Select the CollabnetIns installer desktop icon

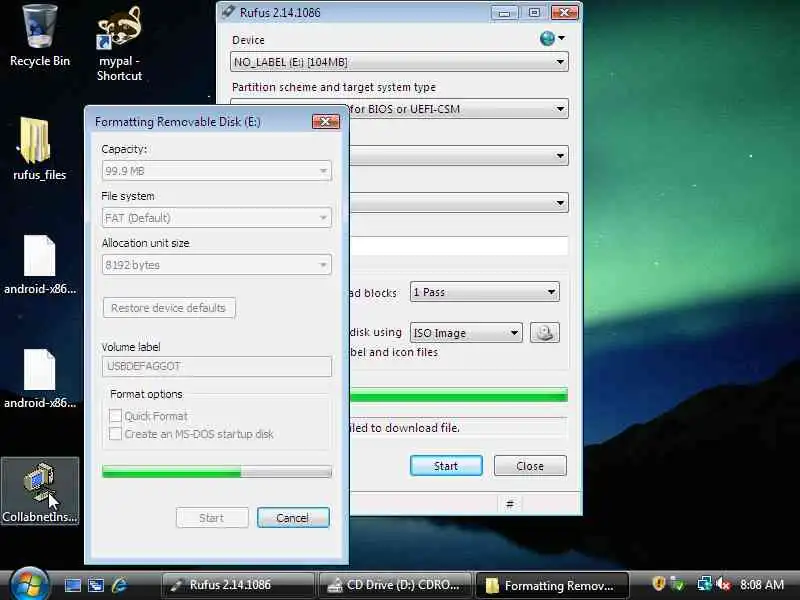pos(40,491)
